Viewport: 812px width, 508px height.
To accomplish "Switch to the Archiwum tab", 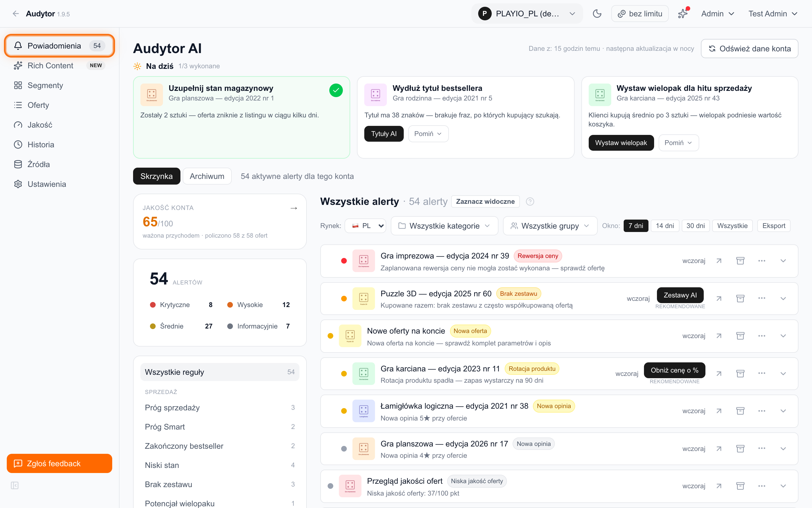I will pos(207,176).
